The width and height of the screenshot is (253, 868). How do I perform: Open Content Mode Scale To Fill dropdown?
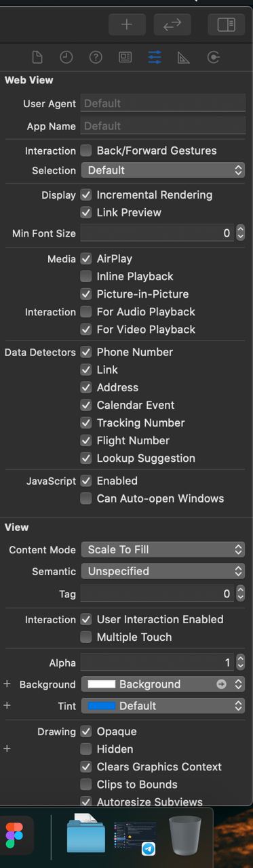point(163,549)
